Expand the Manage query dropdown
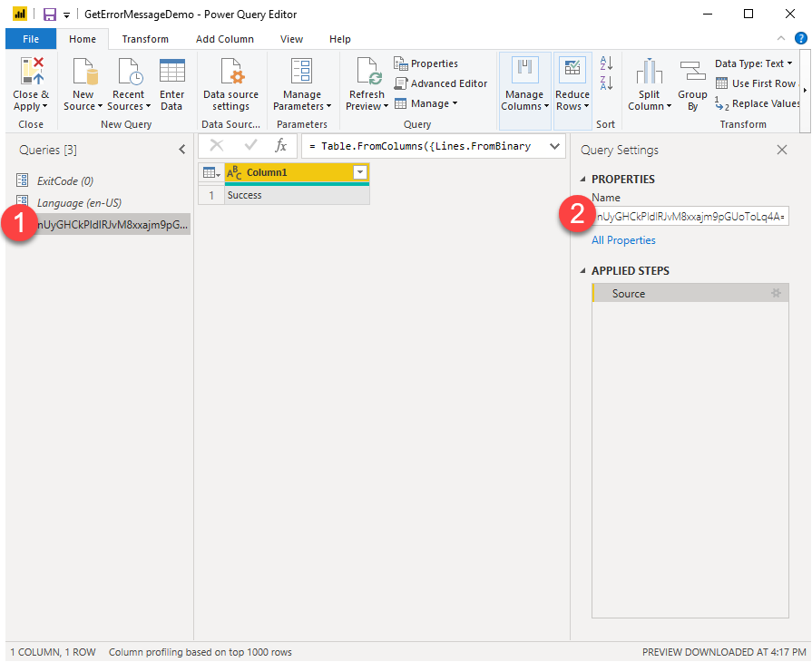 point(455,103)
